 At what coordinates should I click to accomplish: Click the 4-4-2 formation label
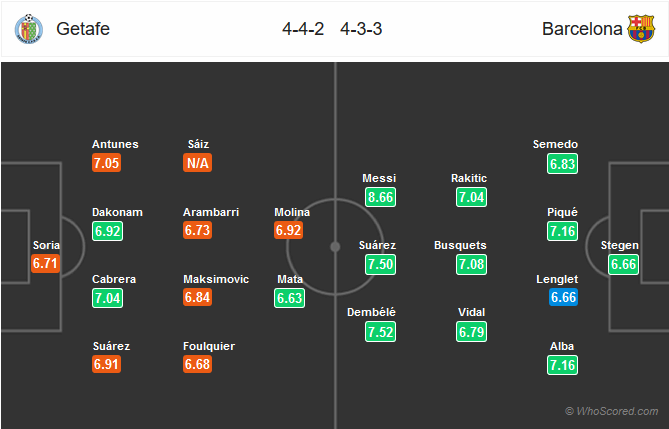pos(303,29)
